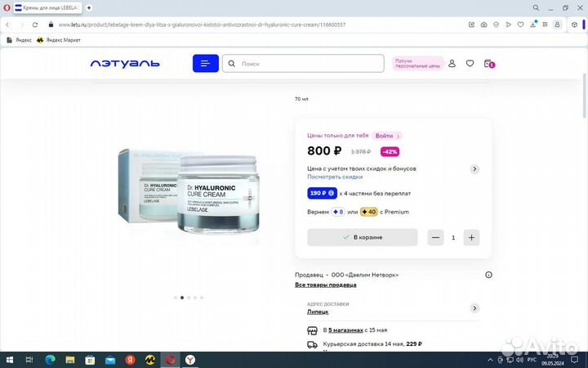Open a new browser tab with plus

coord(89,7)
